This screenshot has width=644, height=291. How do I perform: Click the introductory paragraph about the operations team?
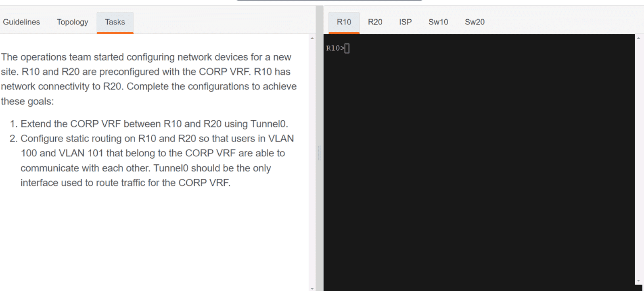pos(148,79)
